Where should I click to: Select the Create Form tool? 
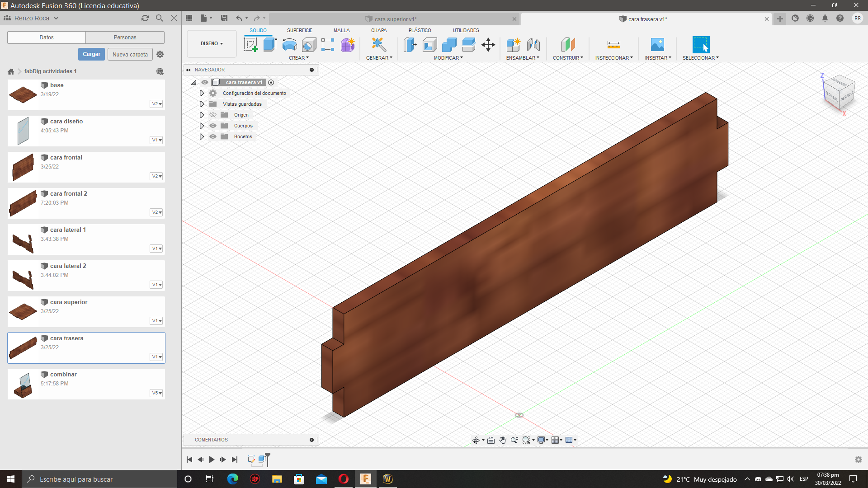pyautogui.click(x=348, y=45)
